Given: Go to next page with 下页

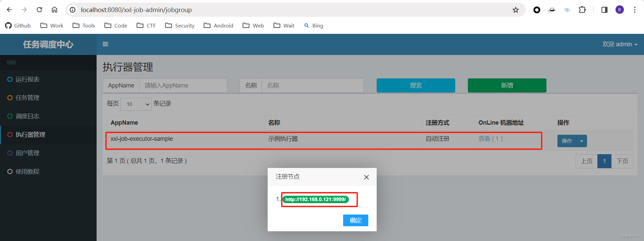Looking at the screenshot, I should 623,161.
